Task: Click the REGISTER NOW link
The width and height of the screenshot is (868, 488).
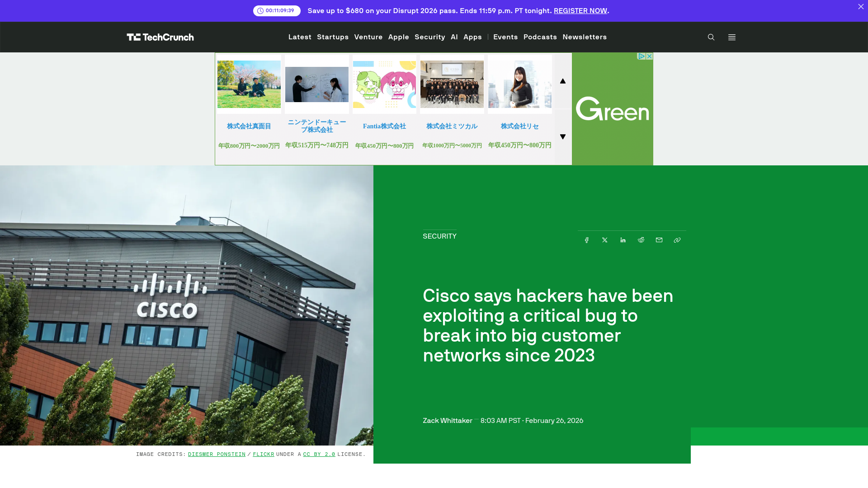Action: click(x=580, y=10)
